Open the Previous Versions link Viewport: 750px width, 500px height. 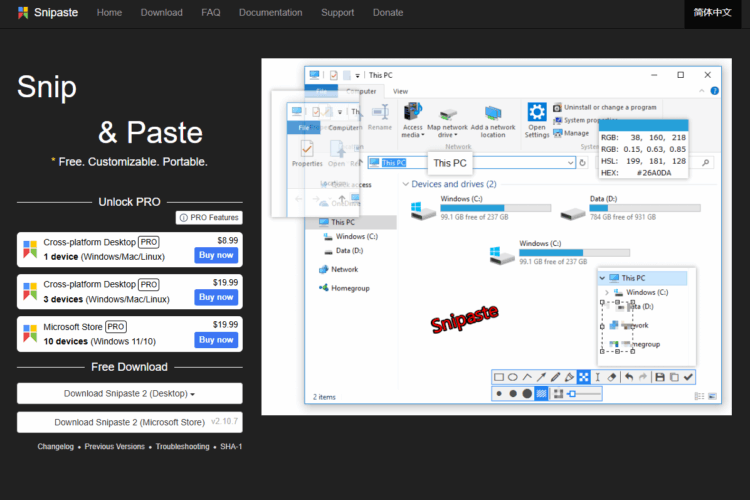[115, 446]
